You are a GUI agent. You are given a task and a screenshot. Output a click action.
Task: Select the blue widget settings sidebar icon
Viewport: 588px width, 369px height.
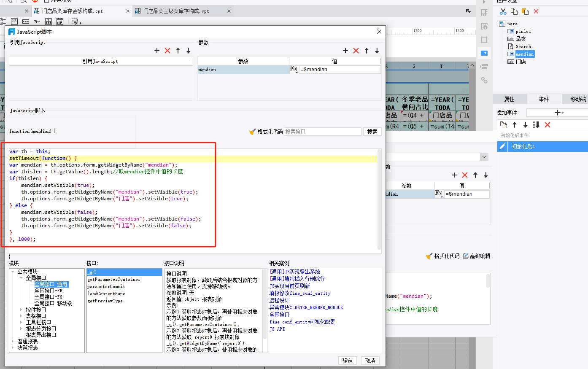coord(484,53)
